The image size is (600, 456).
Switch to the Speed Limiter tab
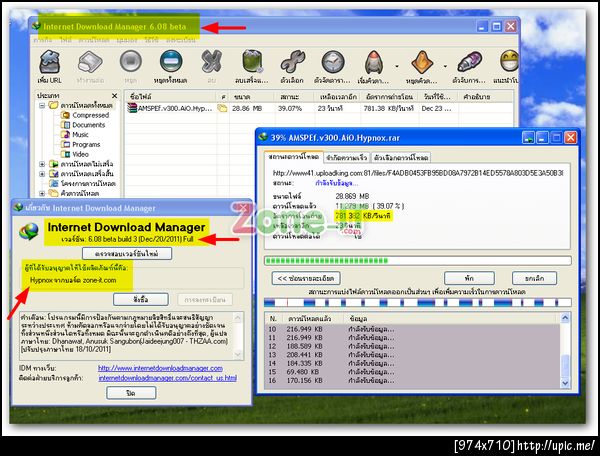tap(347, 158)
